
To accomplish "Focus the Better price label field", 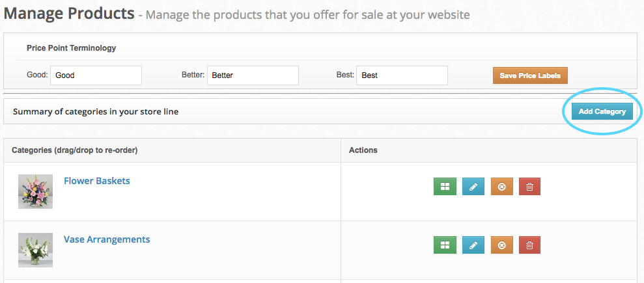I will (253, 75).
